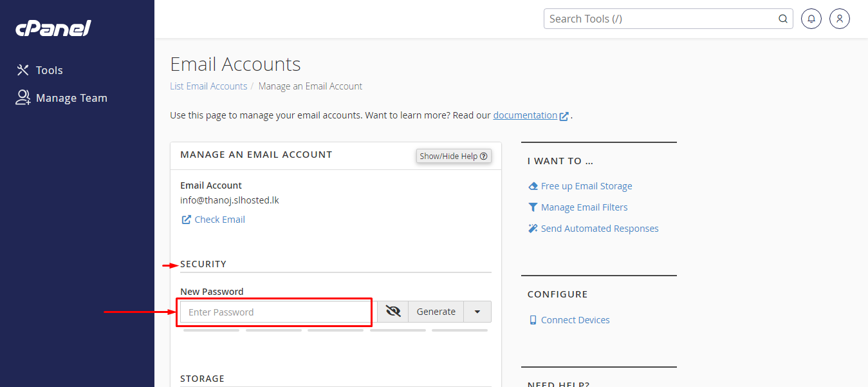Expand the Generate password options dropdown
Image resolution: width=868 pixels, height=387 pixels.
click(477, 312)
